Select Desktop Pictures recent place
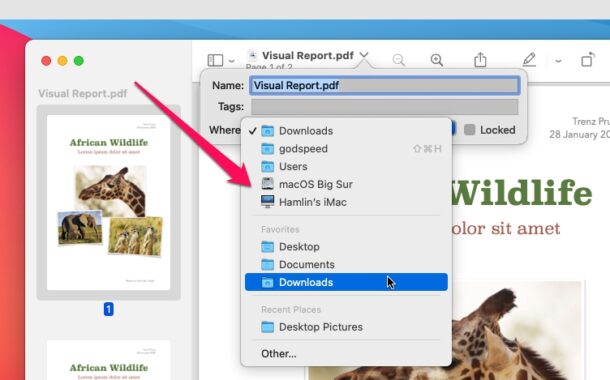 pyautogui.click(x=346, y=327)
